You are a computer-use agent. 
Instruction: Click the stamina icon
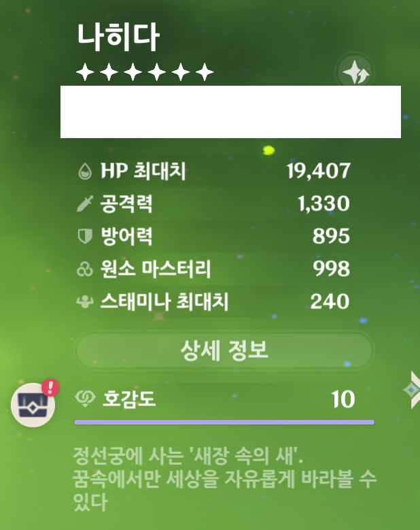click(x=85, y=301)
